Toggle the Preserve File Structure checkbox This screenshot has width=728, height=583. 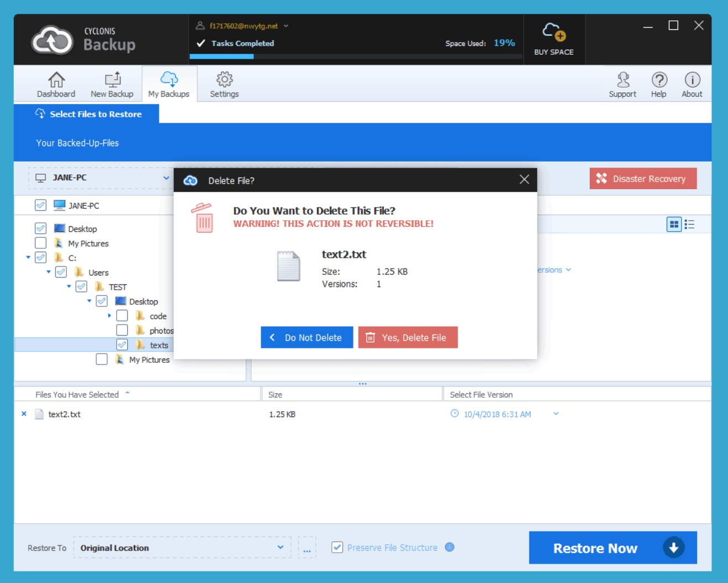tap(337, 548)
